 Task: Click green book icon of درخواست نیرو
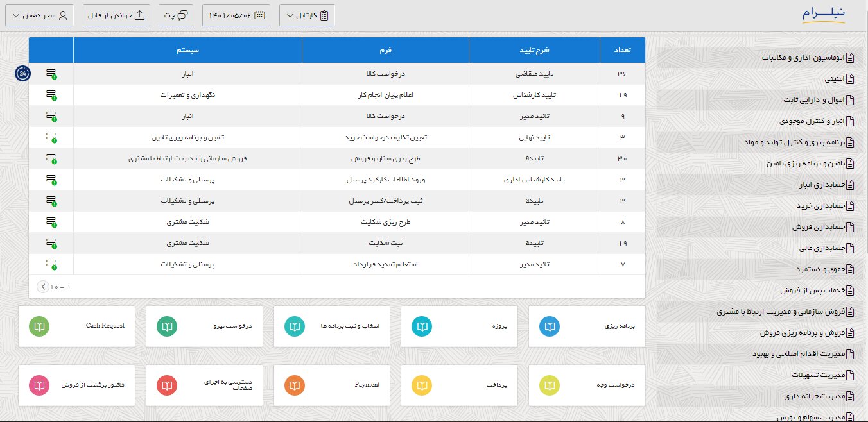coord(167,326)
